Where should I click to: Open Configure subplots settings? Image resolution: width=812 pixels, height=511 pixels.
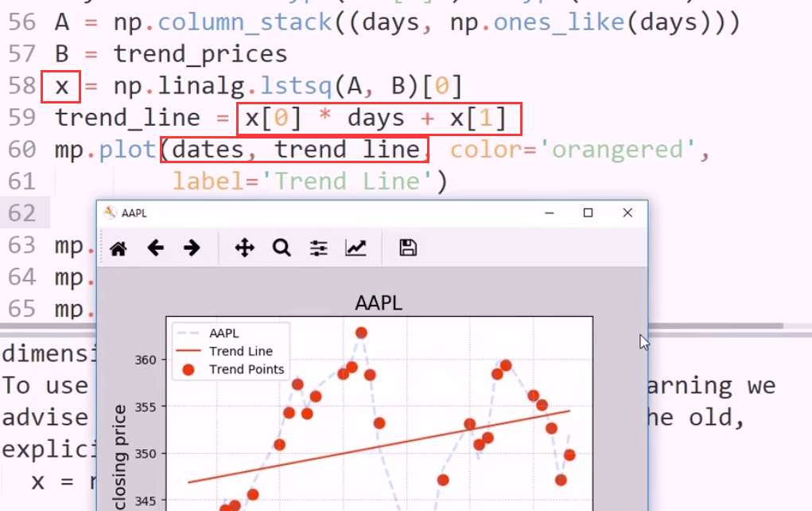click(x=318, y=248)
